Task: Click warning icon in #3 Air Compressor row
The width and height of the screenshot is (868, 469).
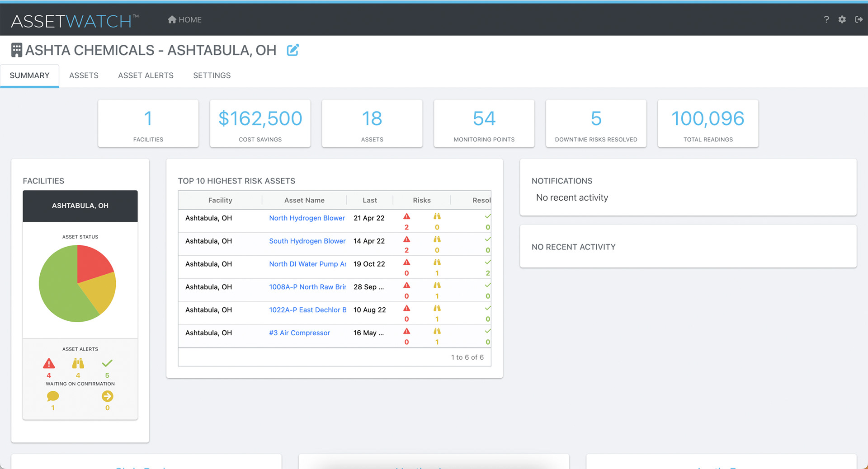Action: pos(407,332)
